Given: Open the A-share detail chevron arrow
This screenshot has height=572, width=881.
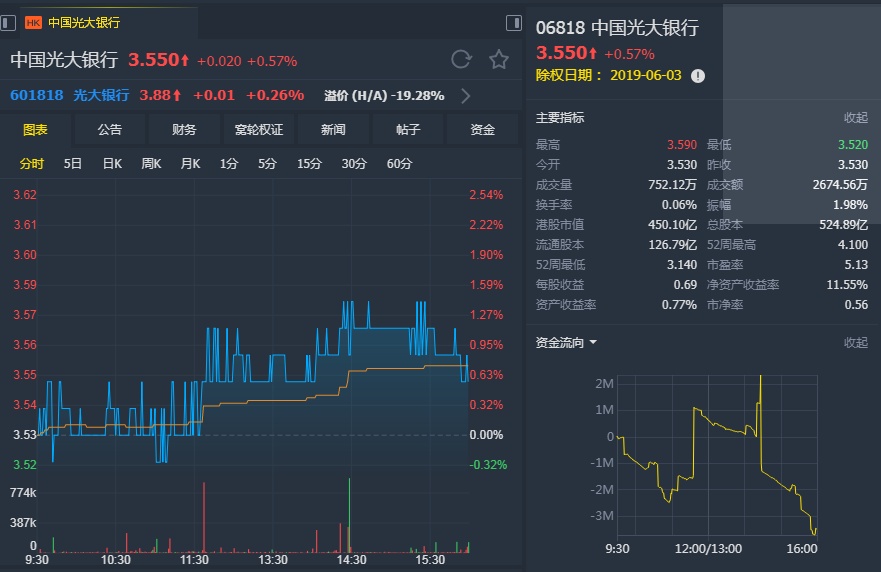Looking at the screenshot, I should click(x=466, y=96).
